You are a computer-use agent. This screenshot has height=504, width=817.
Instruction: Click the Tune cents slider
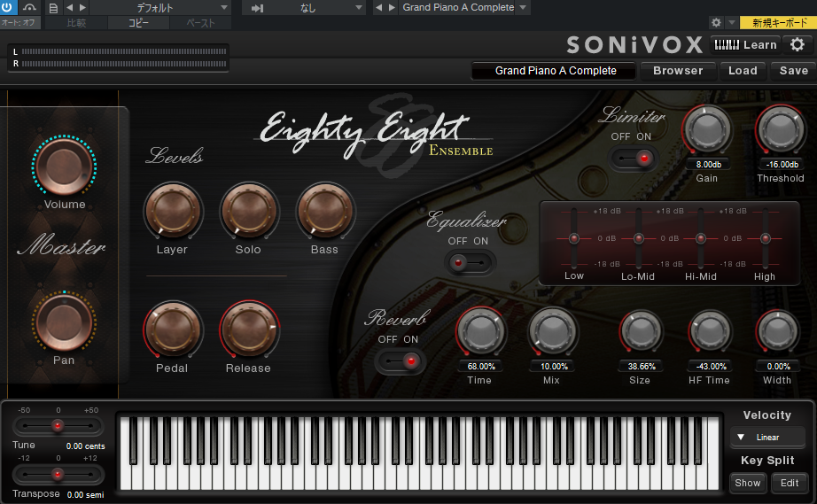click(58, 426)
